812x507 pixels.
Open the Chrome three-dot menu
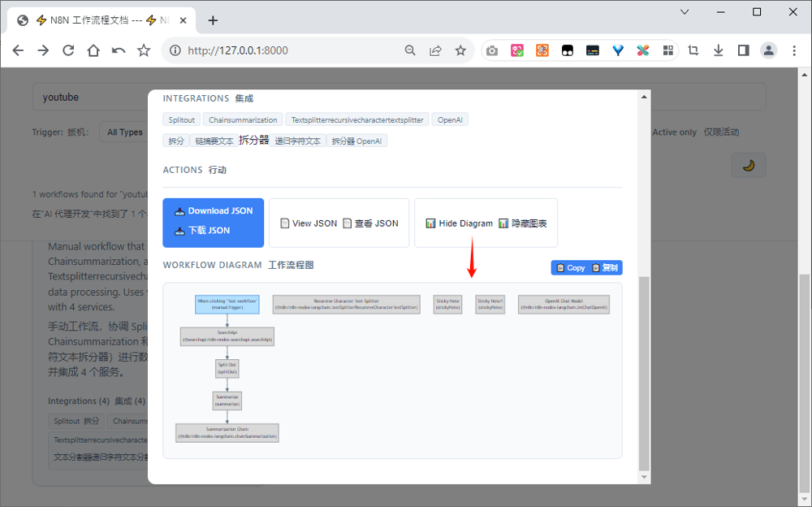[x=793, y=50]
